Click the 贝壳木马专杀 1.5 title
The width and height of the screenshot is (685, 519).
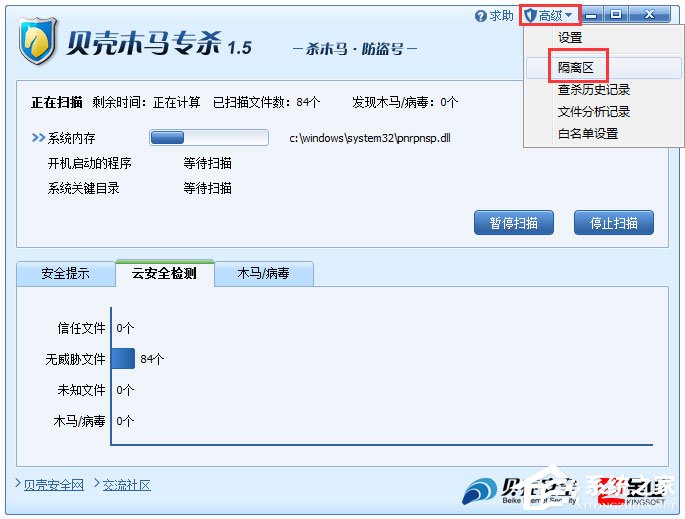tap(159, 44)
